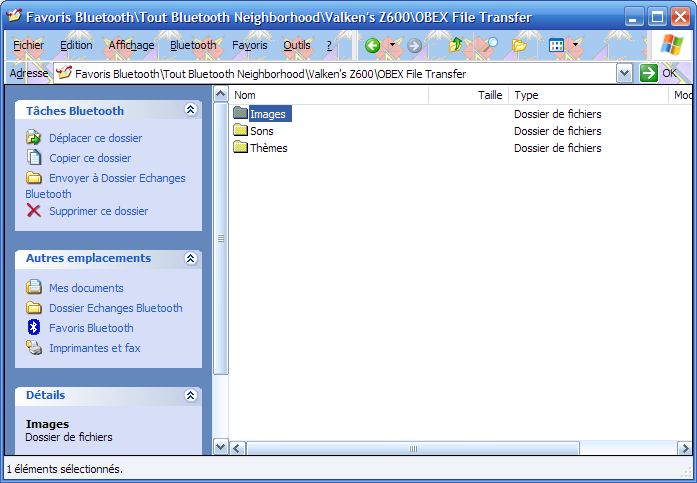Click Déplacer ce dossier link
Viewport: 697px width, 483px height.
click(x=96, y=138)
